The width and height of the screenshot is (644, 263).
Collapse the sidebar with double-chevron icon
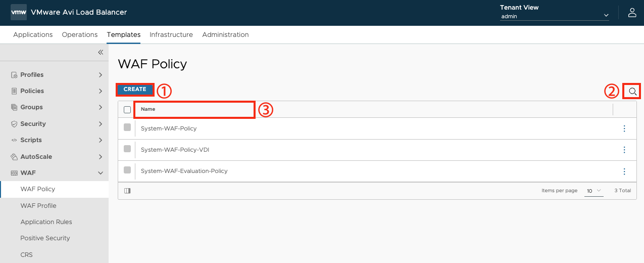pos(101,52)
